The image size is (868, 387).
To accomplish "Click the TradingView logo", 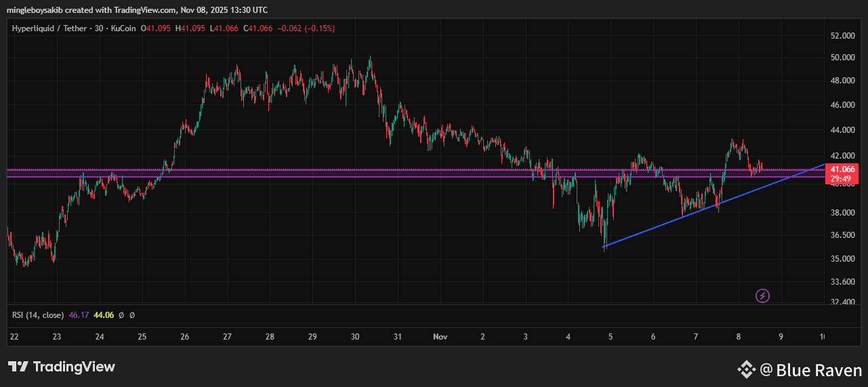I will point(62,367).
